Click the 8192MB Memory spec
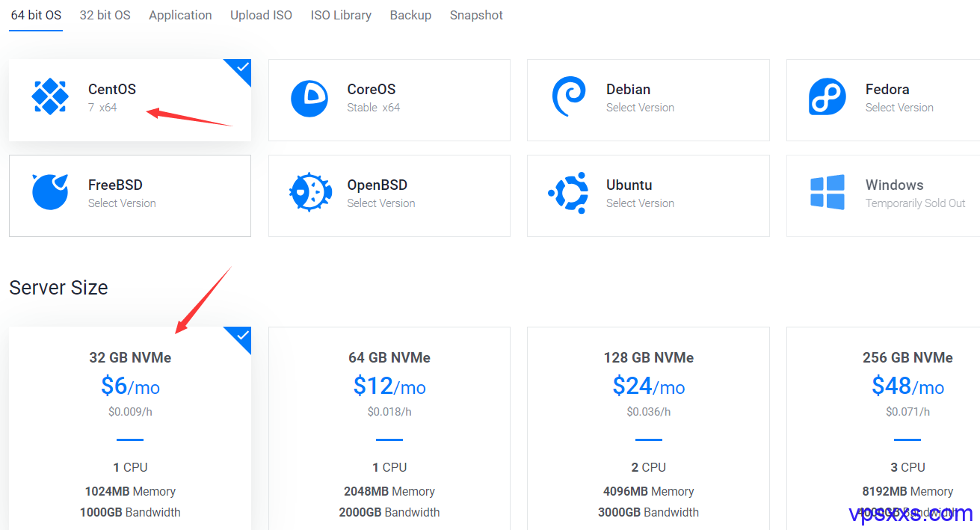980x530 pixels. 907,492
